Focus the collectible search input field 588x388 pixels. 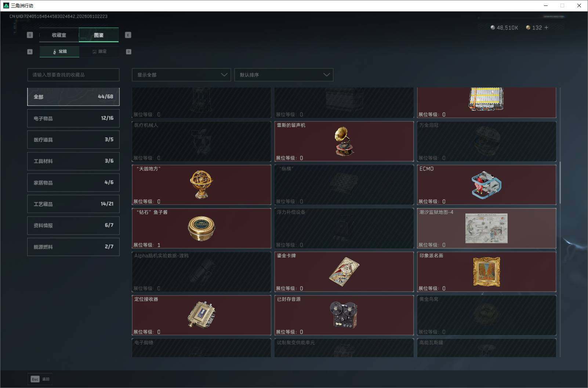point(73,75)
